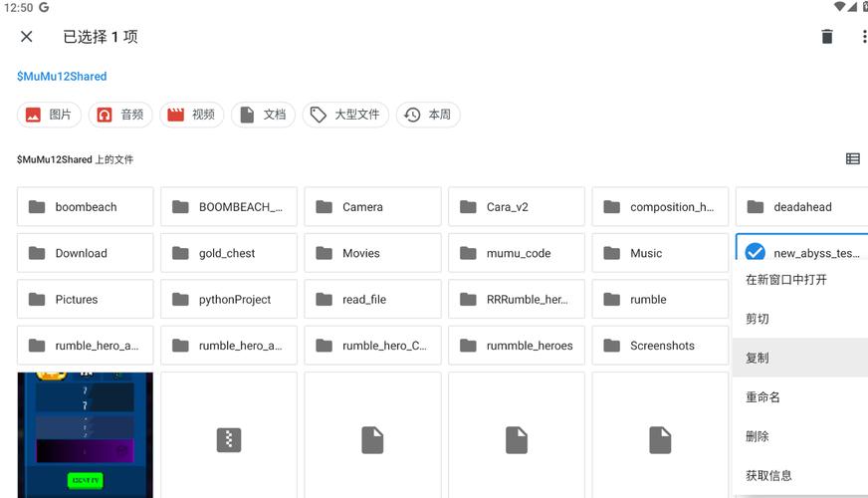This screenshot has height=498, width=868.
Task: Filter by 大型文件 (large files) chip
Action: click(x=344, y=115)
